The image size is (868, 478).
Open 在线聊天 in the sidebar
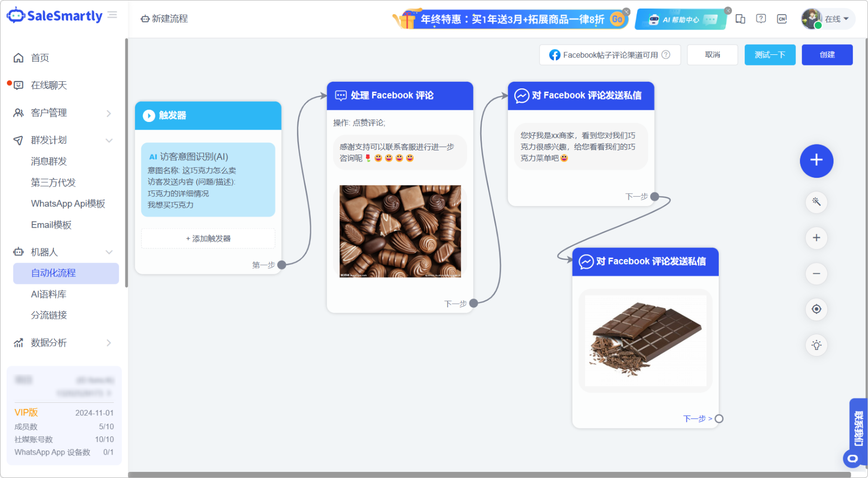coord(49,85)
